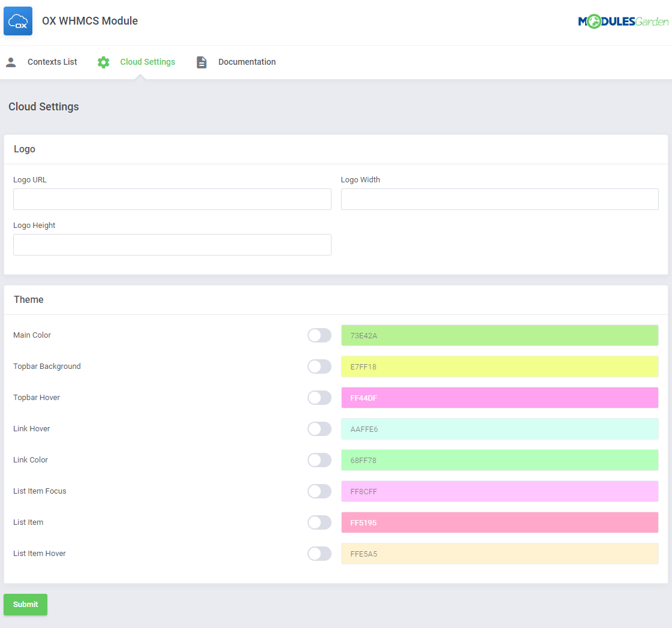Click the Logo URL label

tap(30, 180)
